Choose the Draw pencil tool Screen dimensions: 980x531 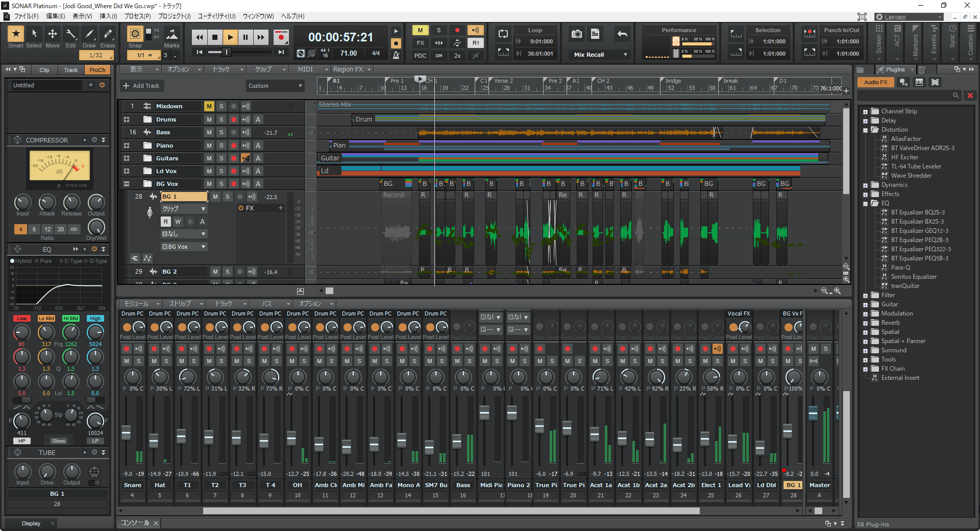(x=89, y=34)
